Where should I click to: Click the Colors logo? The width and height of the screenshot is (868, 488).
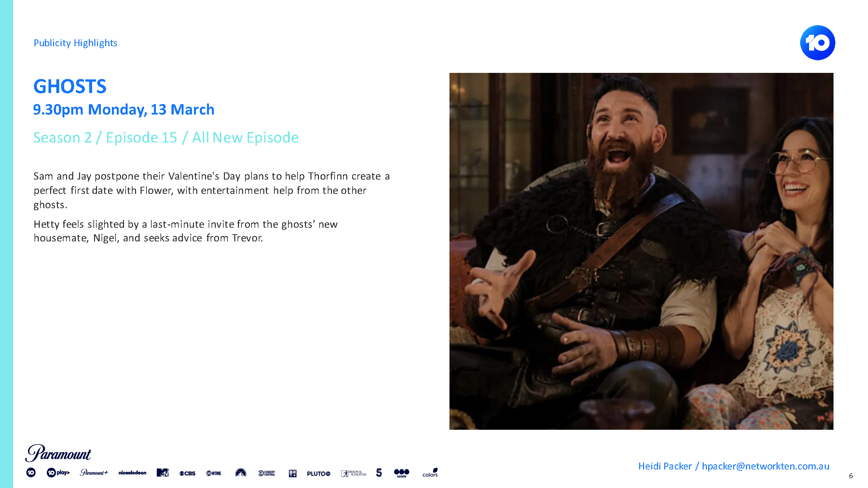430,472
